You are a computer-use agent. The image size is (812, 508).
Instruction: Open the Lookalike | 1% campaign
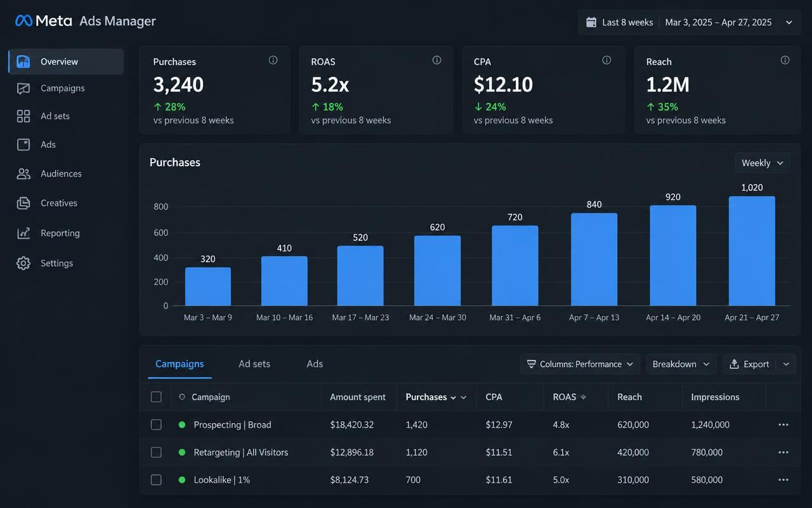[222, 480]
